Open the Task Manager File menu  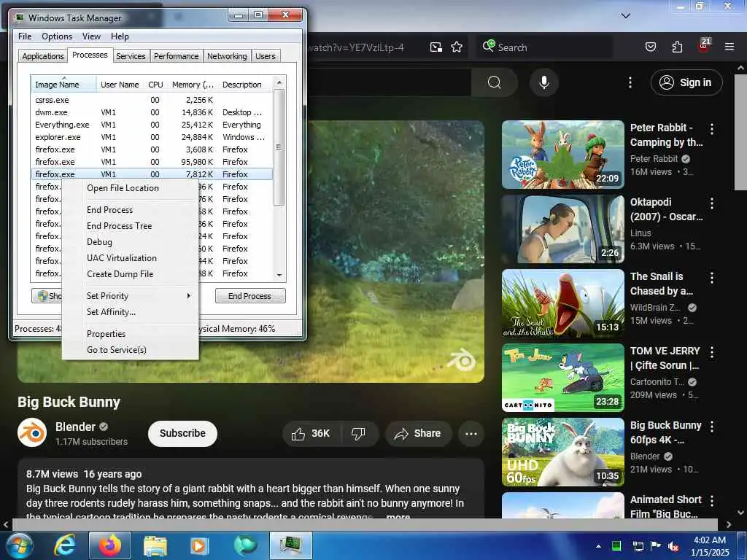[25, 36]
